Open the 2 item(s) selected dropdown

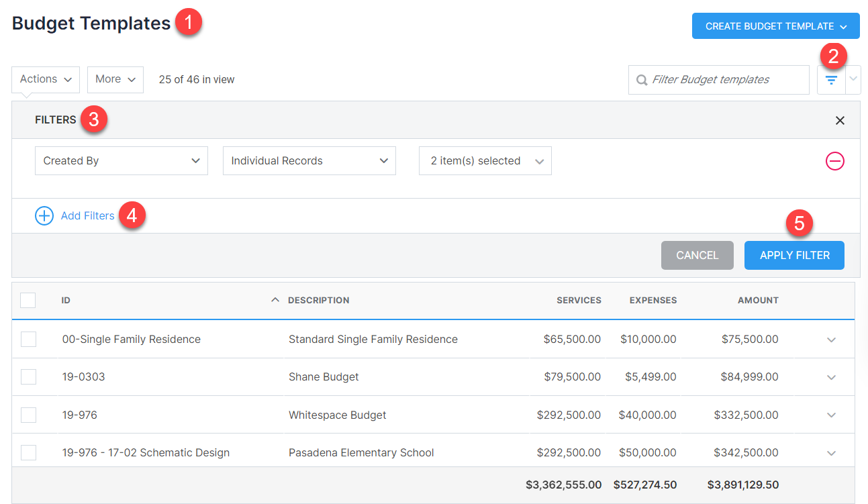pos(485,160)
